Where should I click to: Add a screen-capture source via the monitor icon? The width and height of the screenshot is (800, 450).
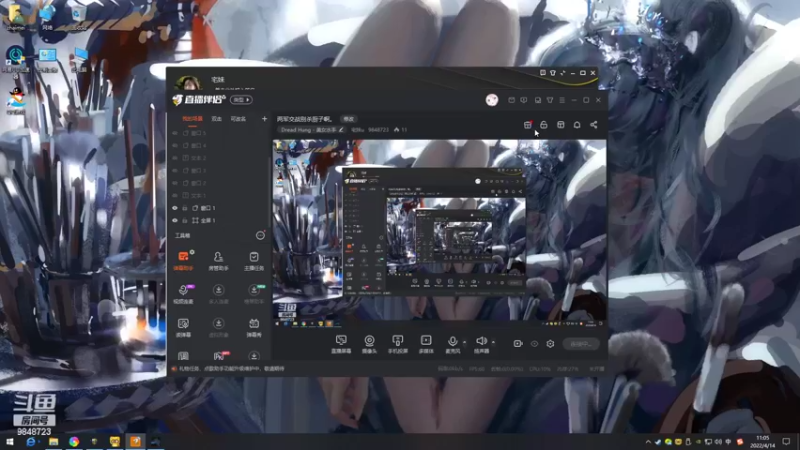click(x=341, y=344)
